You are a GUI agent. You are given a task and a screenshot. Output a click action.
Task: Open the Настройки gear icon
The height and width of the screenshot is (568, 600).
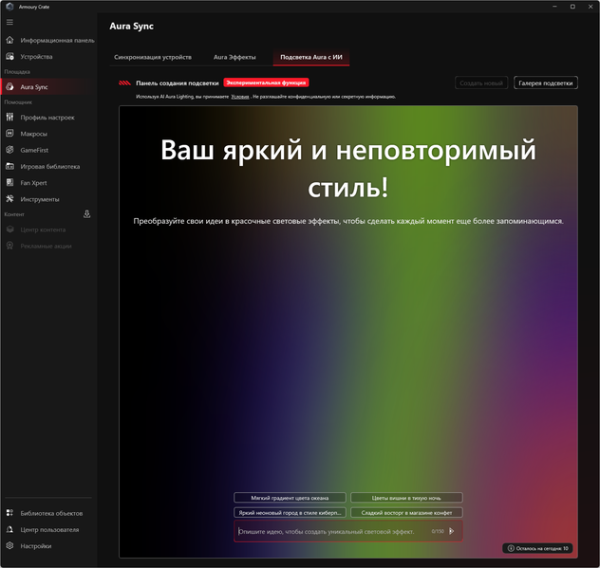[x=10, y=545]
